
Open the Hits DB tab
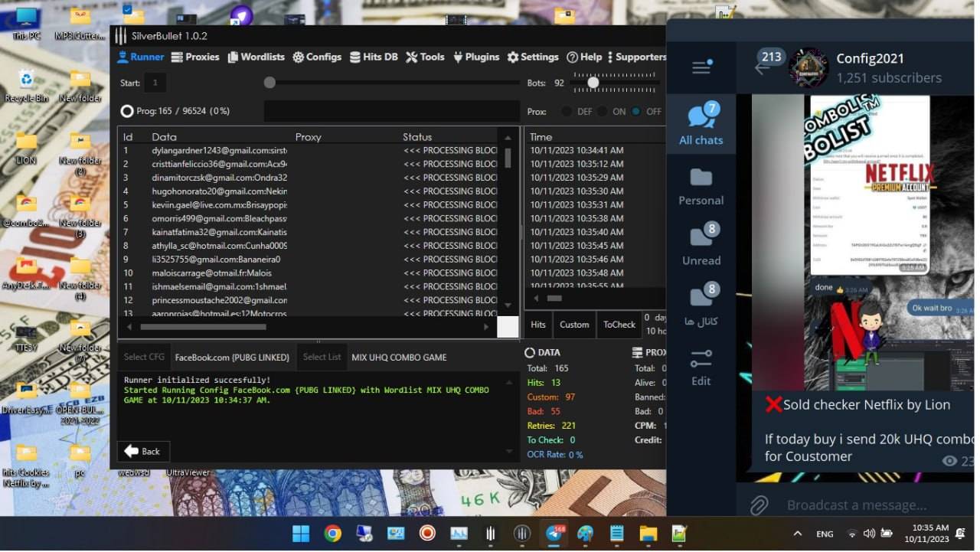[374, 57]
